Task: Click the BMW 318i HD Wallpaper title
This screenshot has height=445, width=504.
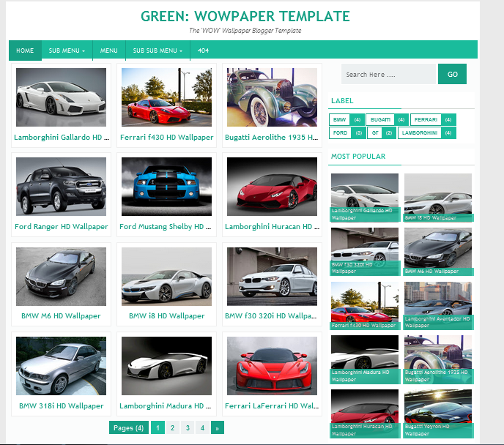Action: point(61,405)
